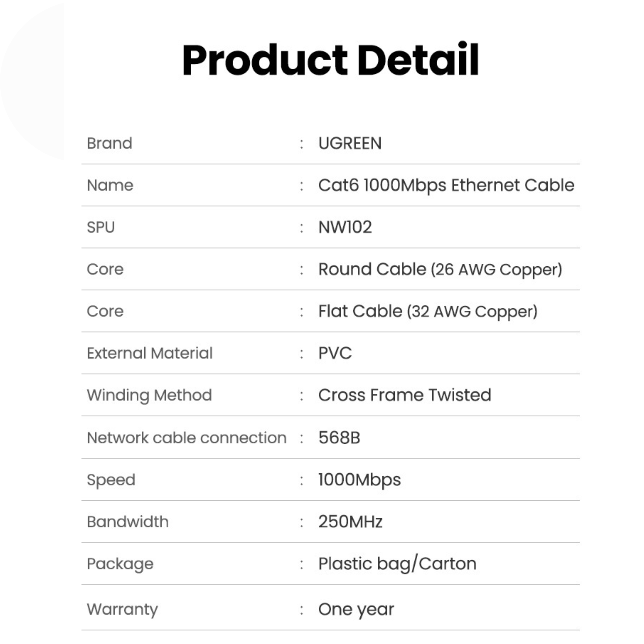Select the UGREEN brand value
The width and height of the screenshot is (644, 644).
[x=350, y=143]
